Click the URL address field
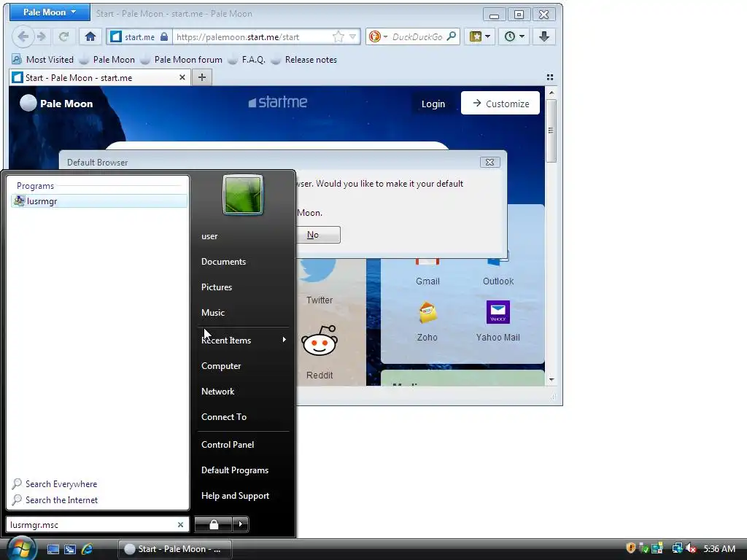This screenshot has width=747, height=560. [252, 36]
